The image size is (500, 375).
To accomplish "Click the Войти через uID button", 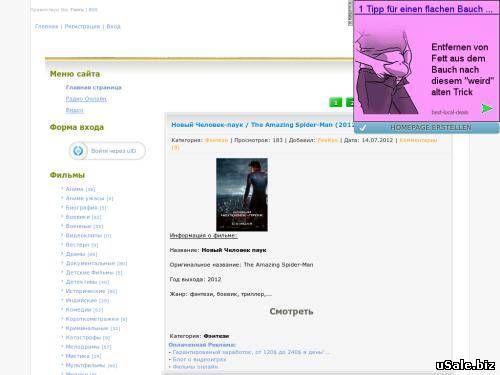I will click(x=108, y=151).
